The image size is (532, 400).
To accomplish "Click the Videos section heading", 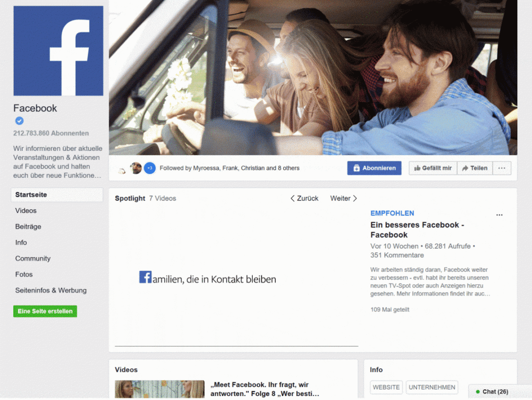I will pos(126,370).
